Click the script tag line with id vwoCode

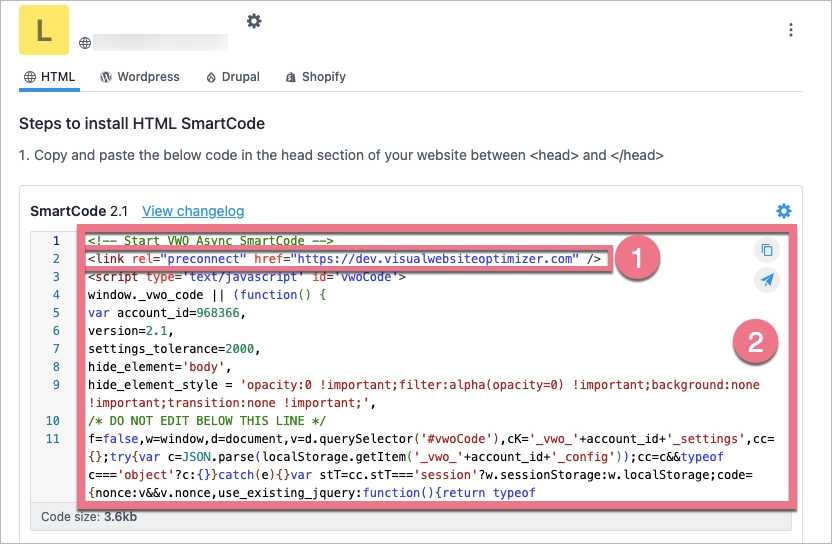click(247, 277)
